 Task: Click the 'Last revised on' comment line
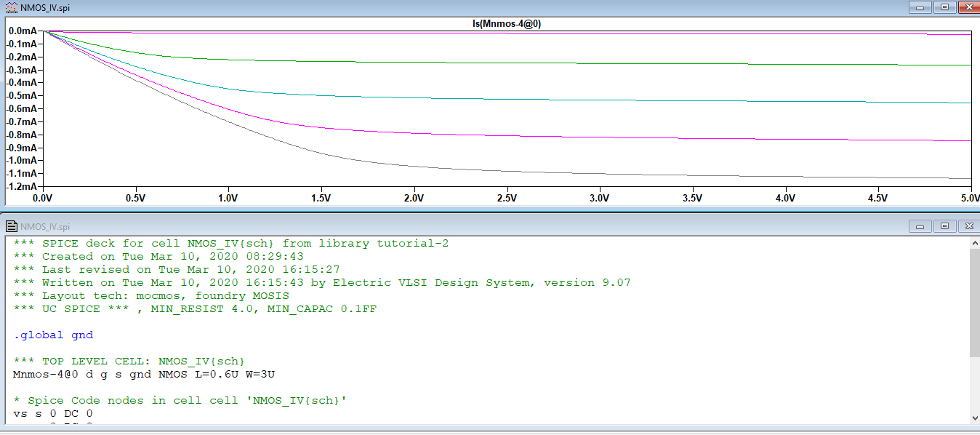click(177, 269)
